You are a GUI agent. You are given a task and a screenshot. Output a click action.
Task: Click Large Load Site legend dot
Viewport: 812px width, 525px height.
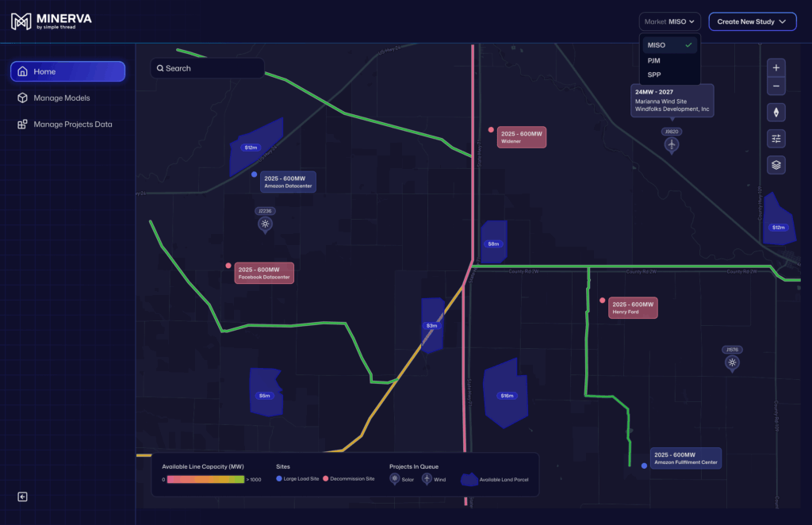click(279, 478)
